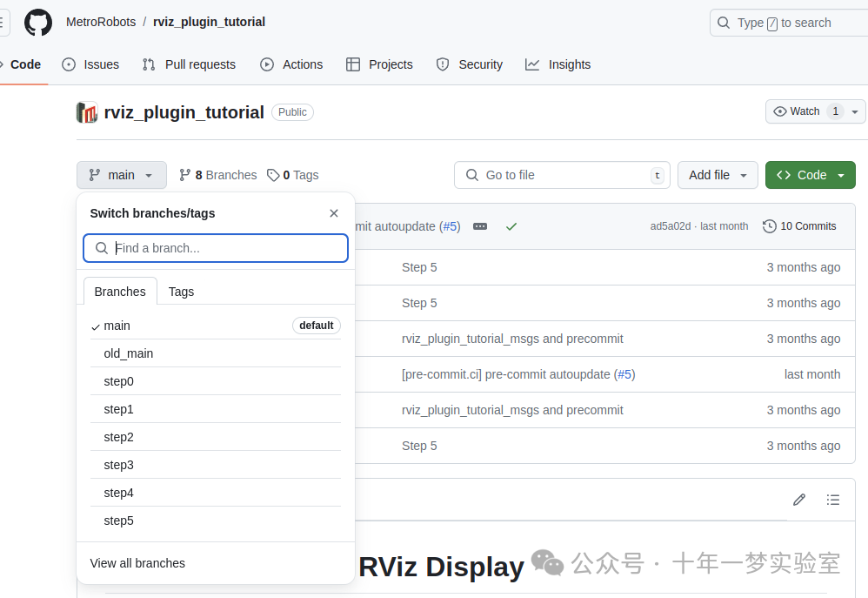Open the ad5a02d commit hash link

(671, 226)
